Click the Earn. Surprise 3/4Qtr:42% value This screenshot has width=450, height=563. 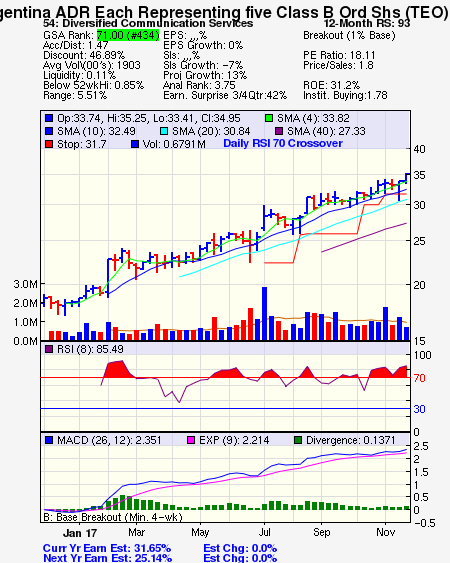click(225, 96)
